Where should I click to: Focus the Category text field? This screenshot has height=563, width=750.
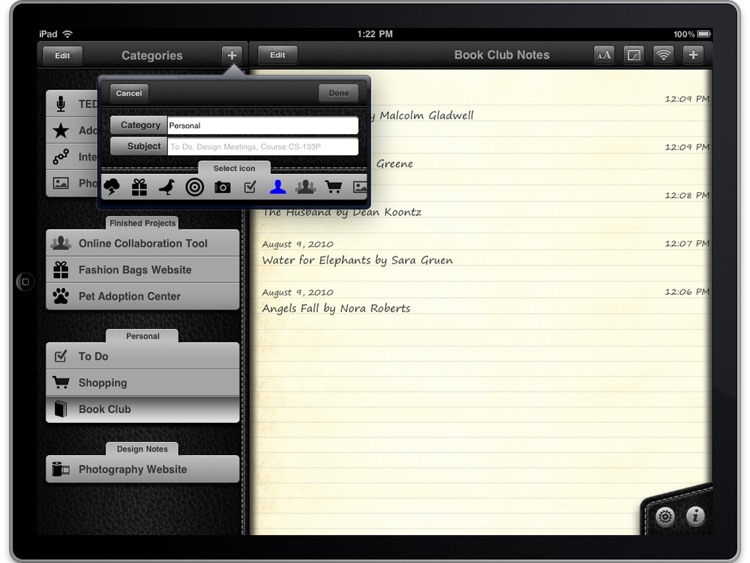pos(263,125)
